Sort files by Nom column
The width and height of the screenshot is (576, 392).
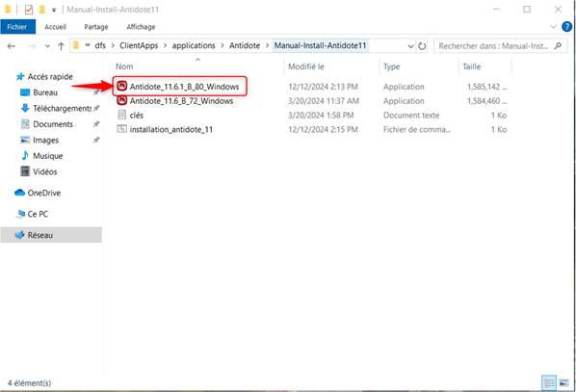124,66
